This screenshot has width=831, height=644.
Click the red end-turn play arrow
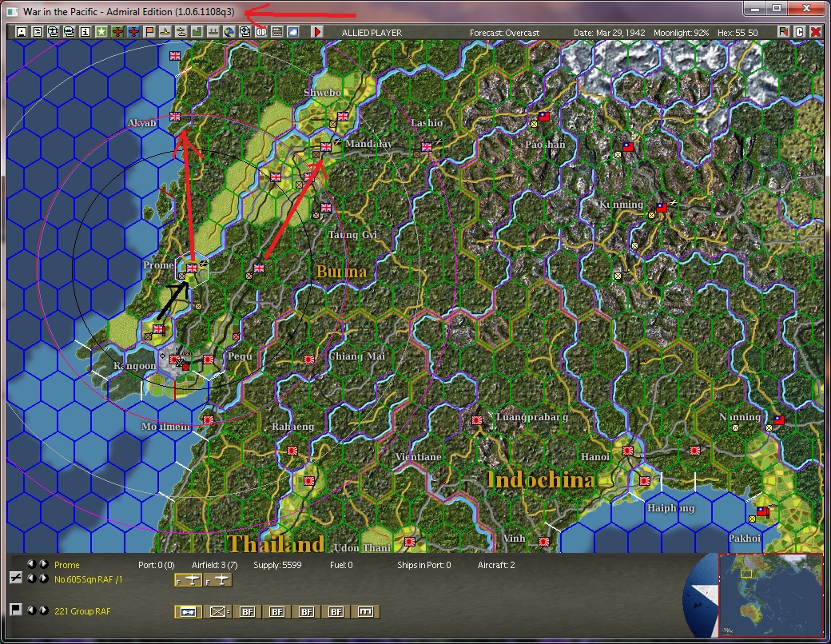click(x=317, y=32)
